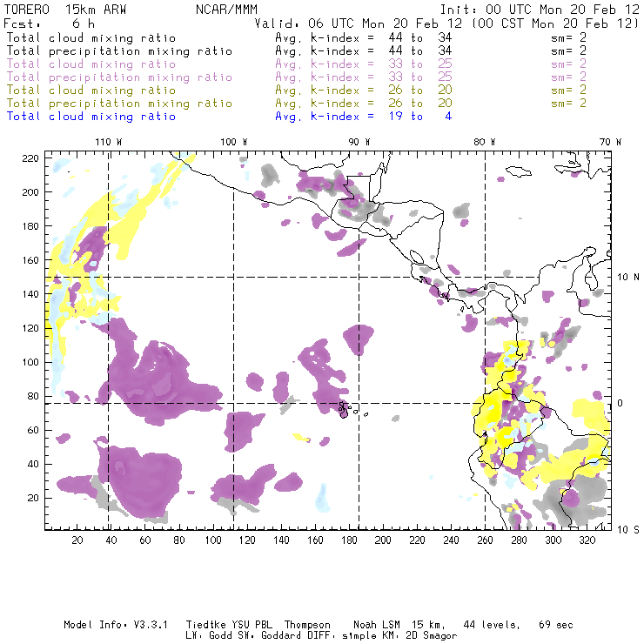644x644 pixels.
Task: Click the "Fcst: 6 h" forecast hour text
Action: pos(49,23)
